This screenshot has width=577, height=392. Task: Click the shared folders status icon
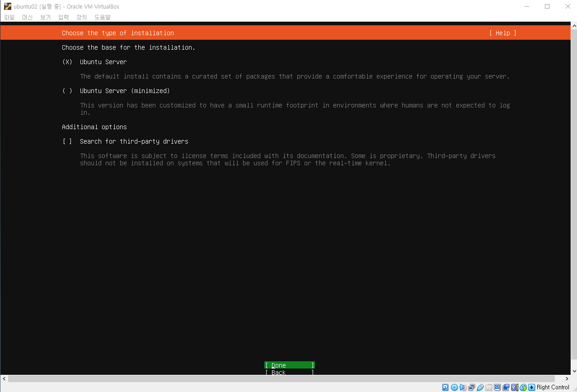click(488, 387)
